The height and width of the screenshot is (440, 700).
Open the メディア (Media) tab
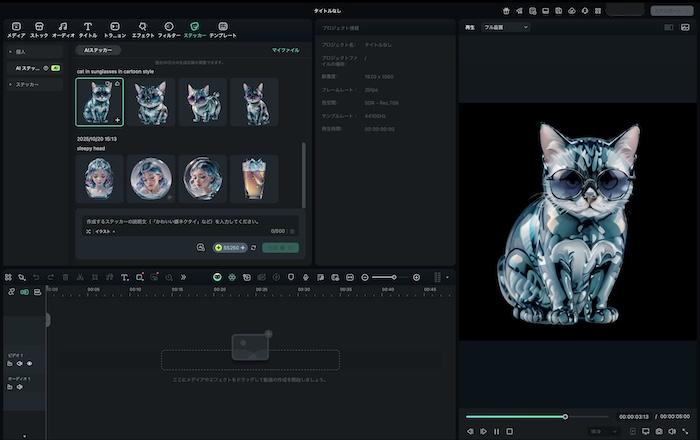click(16, 29)
